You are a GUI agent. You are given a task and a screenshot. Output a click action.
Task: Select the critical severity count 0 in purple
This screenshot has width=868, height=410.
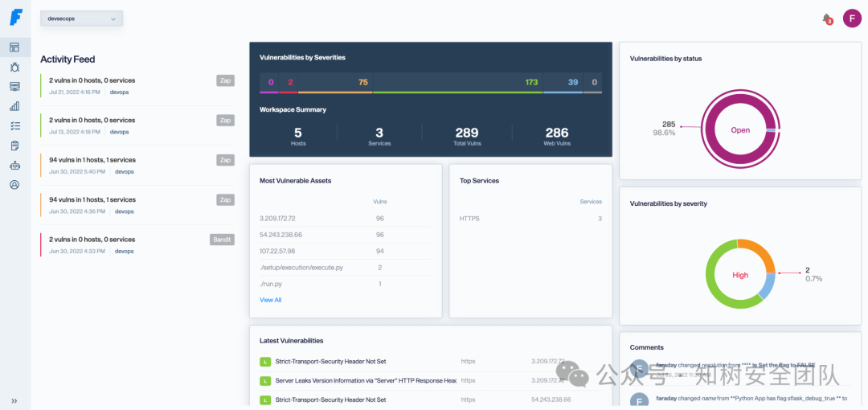(x=269, y=83)
